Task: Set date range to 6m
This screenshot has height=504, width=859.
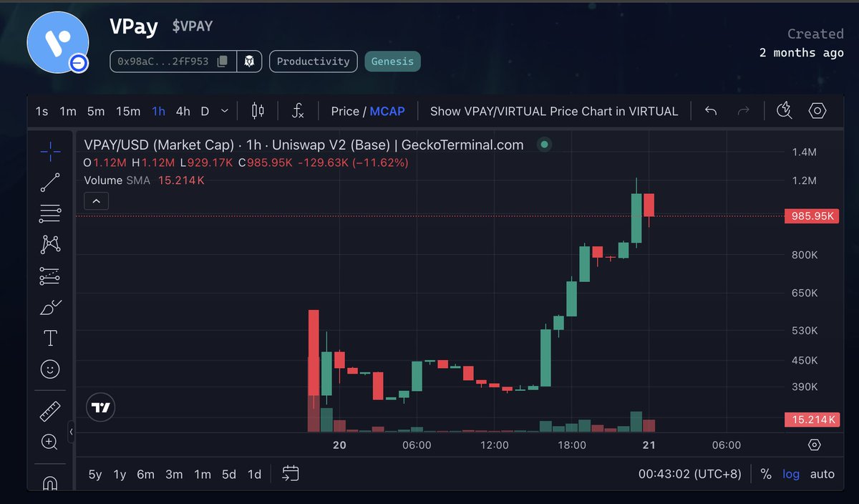Action: (x=146, y=474)
